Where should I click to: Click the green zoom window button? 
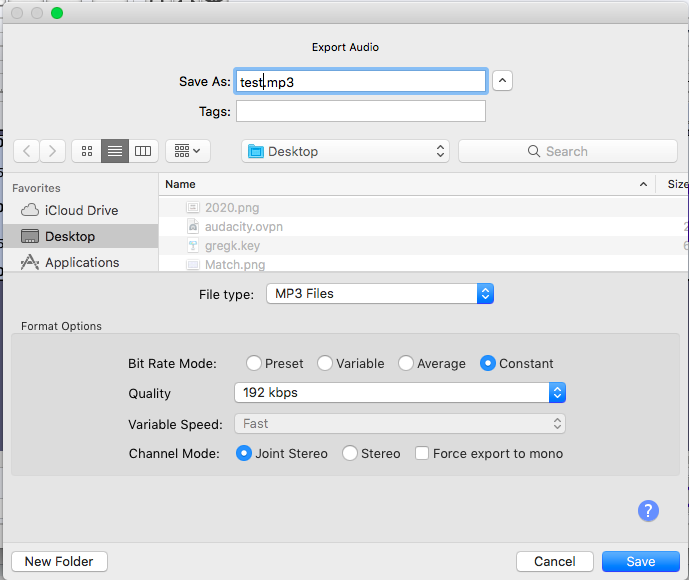point(57,13)
